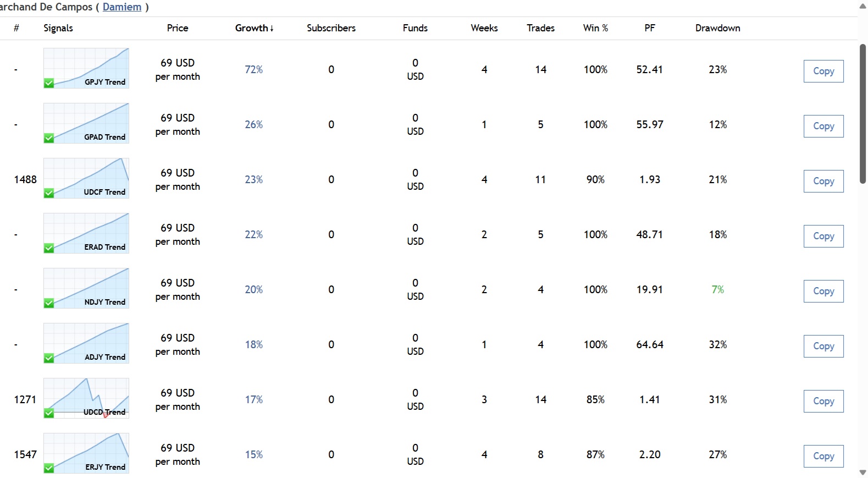Copy the GPJY Trend signal
The width and height of the screenshot is (868, 478).
823,72
